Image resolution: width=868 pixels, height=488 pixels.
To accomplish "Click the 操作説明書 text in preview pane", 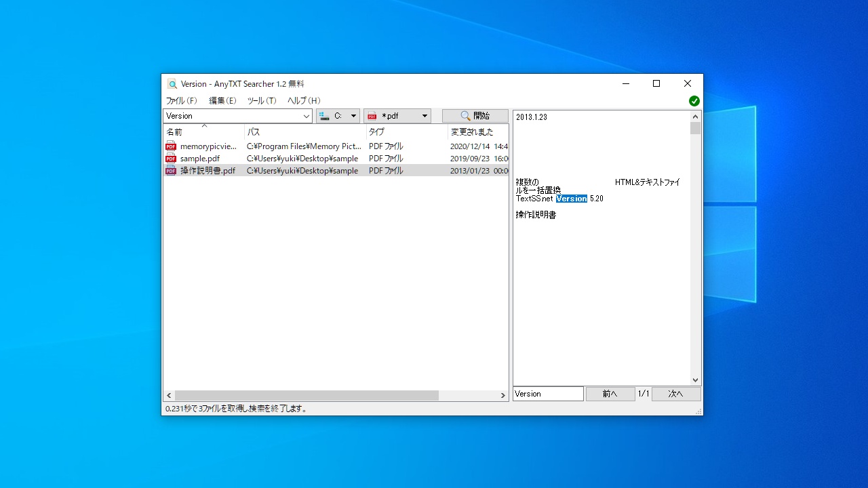I will pos(536,215).
